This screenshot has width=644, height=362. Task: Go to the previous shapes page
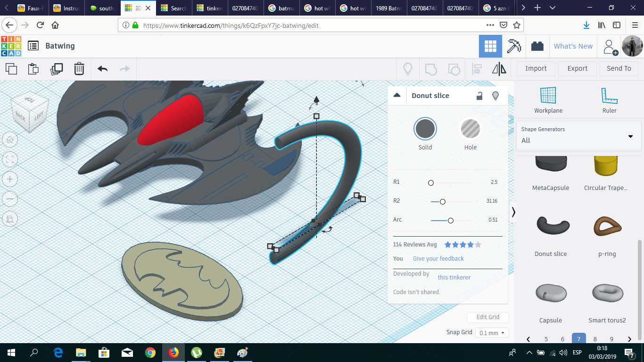pyautogui.click(x=528, y=339)
